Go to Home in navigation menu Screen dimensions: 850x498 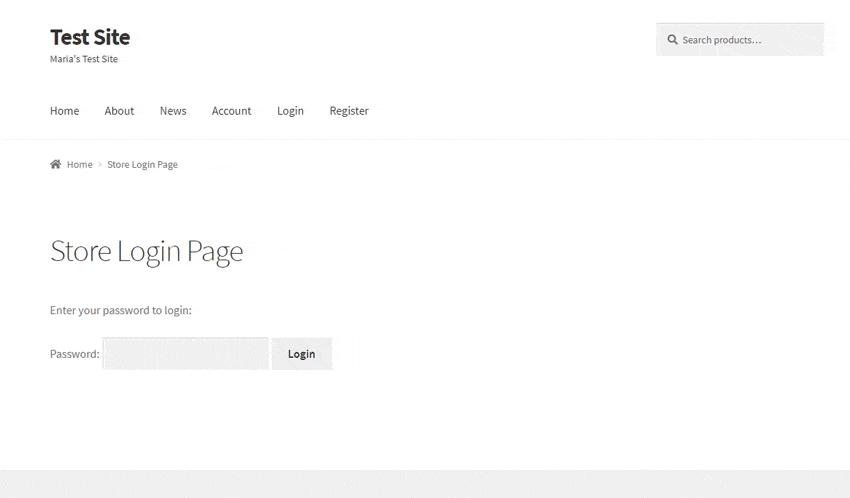click(x=65, y=111)
